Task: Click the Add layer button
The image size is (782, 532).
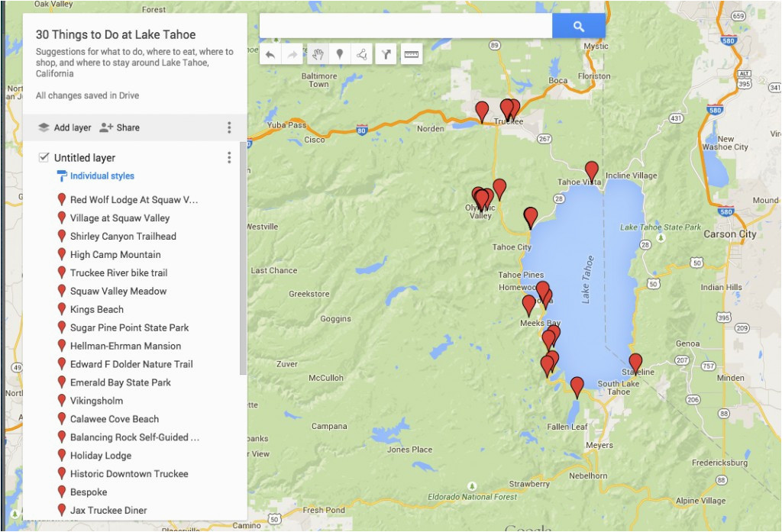Action: [x=65, y=127]
